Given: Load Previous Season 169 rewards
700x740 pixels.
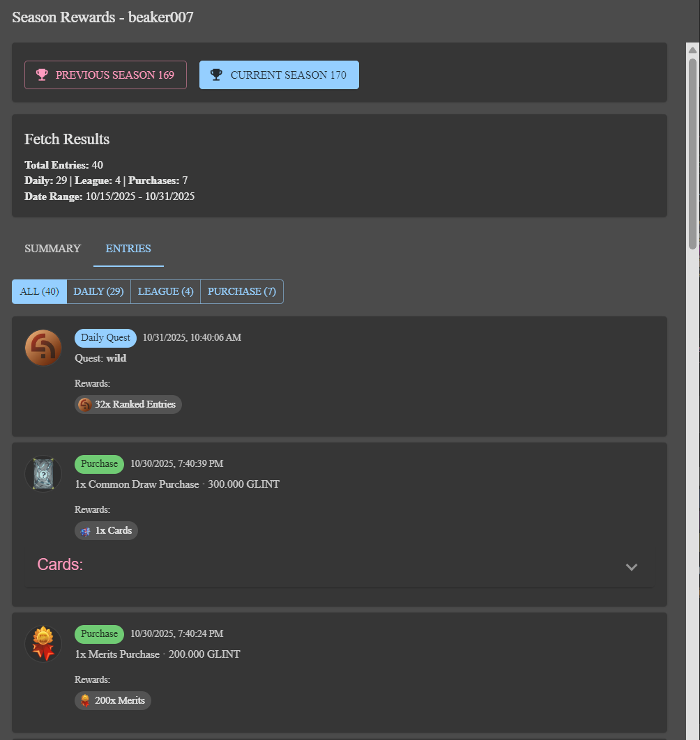Looking at the screenshot, I should [x=105, y=75].
